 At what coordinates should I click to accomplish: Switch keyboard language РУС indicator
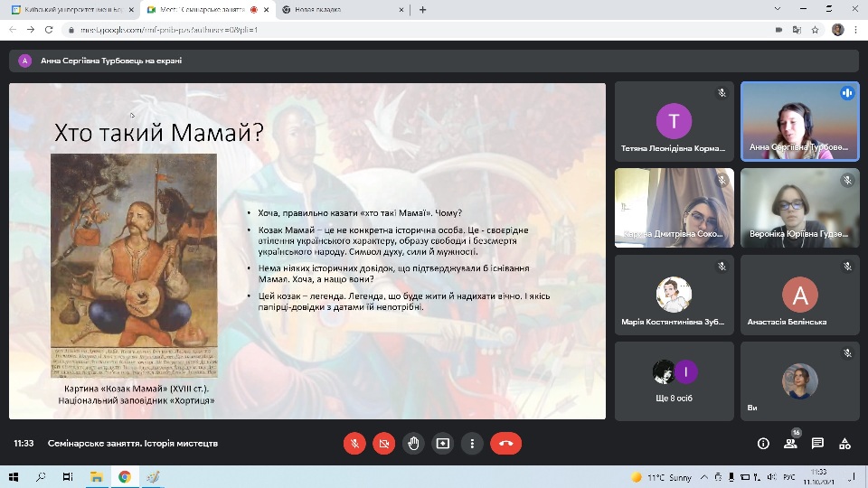(x=789, y=477)
